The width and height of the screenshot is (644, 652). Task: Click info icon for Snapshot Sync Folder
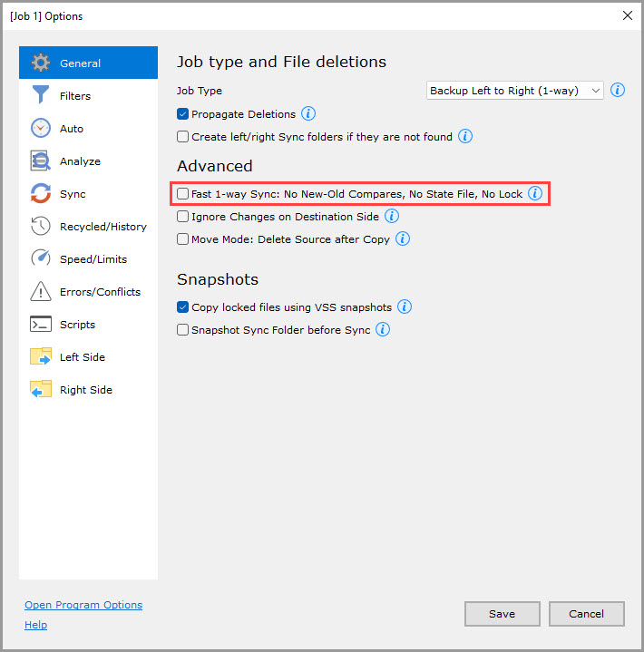click(x=383, y=329)
